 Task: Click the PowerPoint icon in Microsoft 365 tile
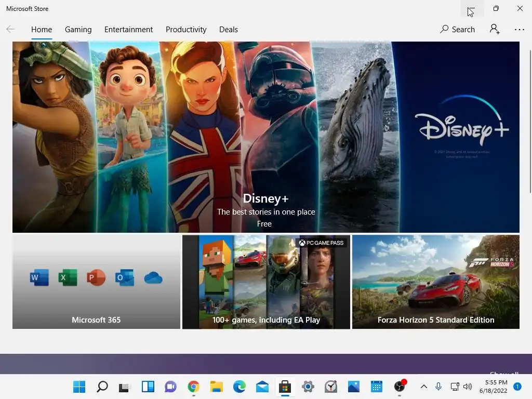96,277
